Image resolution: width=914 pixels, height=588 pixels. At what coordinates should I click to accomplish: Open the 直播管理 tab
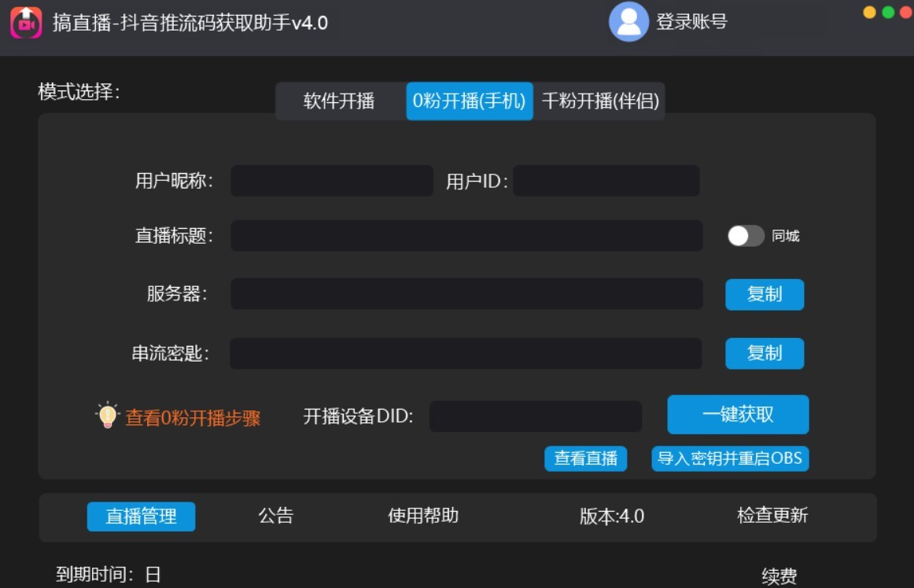click(141, 516)
